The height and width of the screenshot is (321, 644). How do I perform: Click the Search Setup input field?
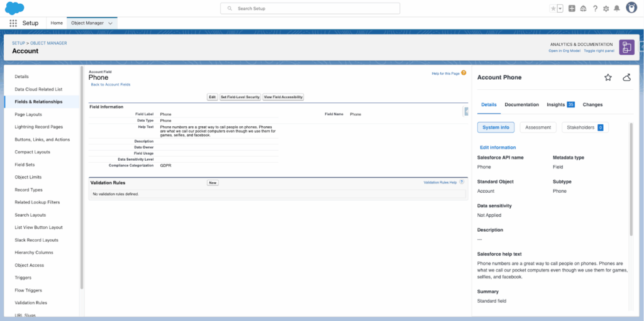click(x=310, y=8)
